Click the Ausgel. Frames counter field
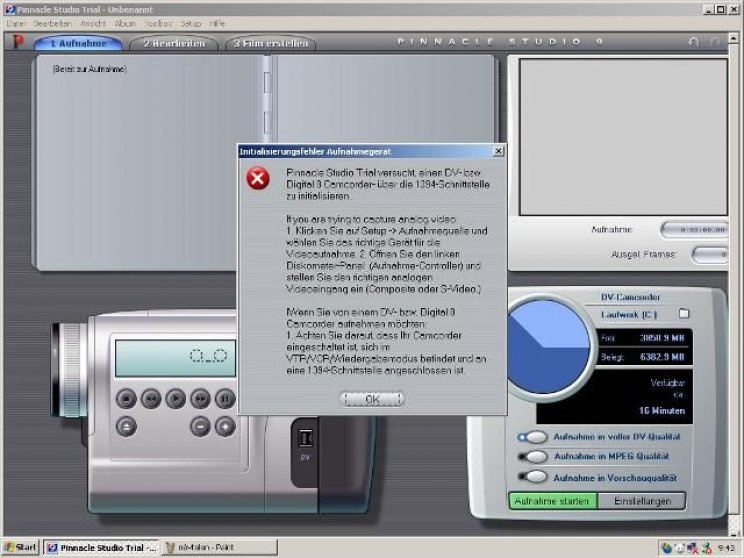Image resolution: width=744 pixels, height=558 pixels. click(711, 255)
